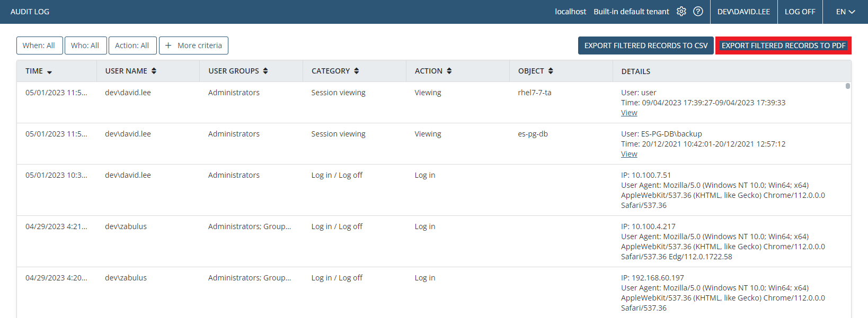Click the table's vertical scrollbar thumb
The width and height of the screenshot is (868, 318).
848,86
